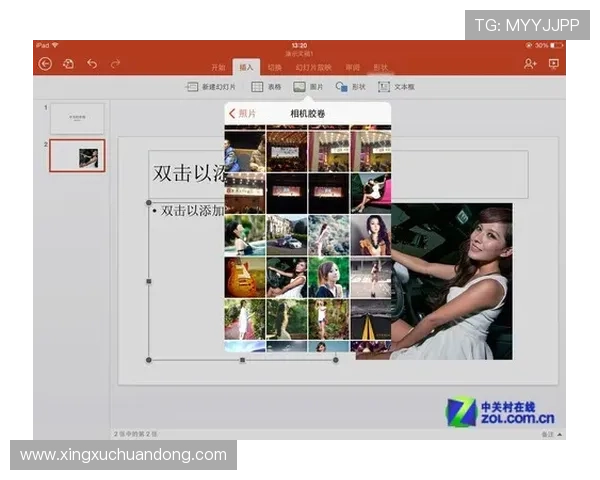Click the 文本框 button label
The image size is (600, 480).
click(404, 87)
